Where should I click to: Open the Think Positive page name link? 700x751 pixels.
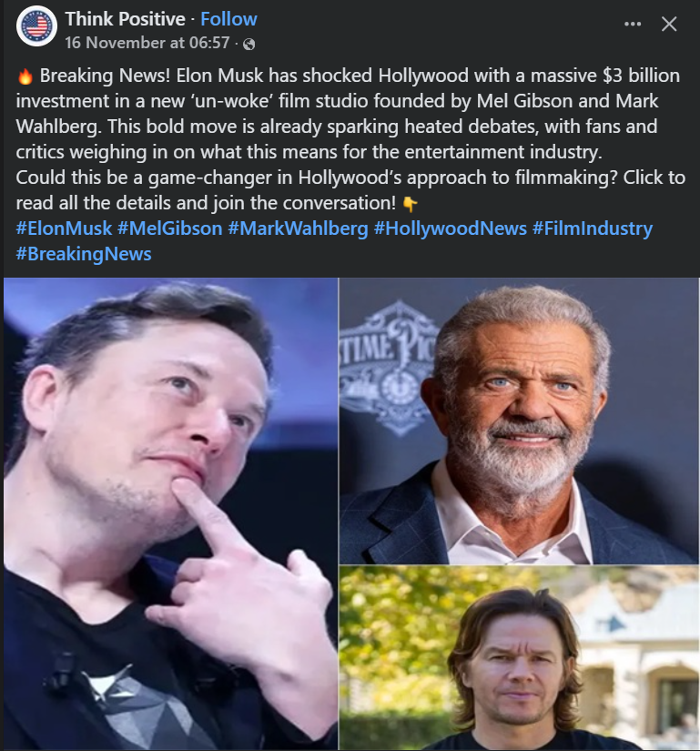pos(125,19)
